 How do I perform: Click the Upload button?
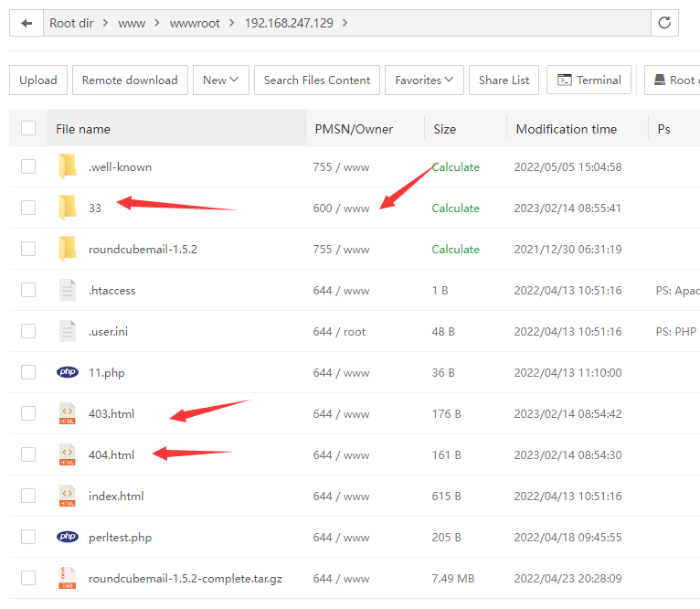pos(38,80)
